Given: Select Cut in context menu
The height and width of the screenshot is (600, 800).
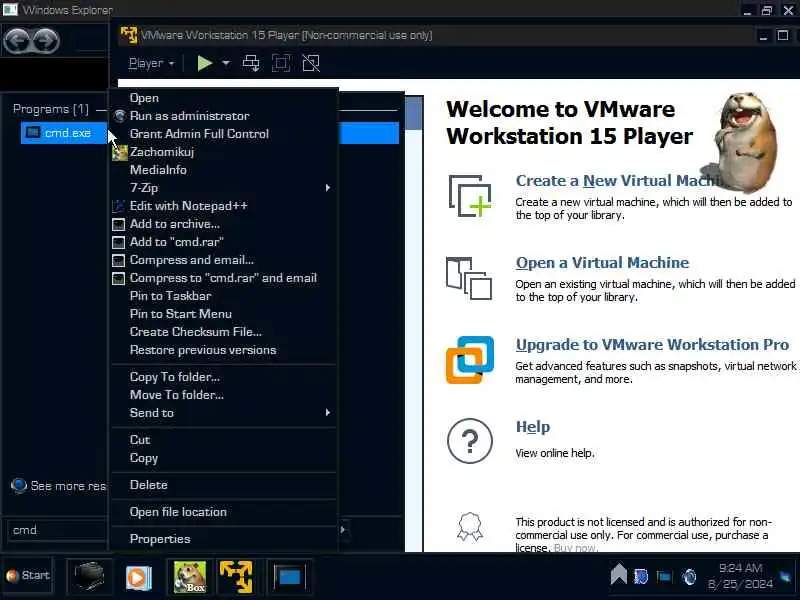Looking at the screenshot, I should (224, 440).
